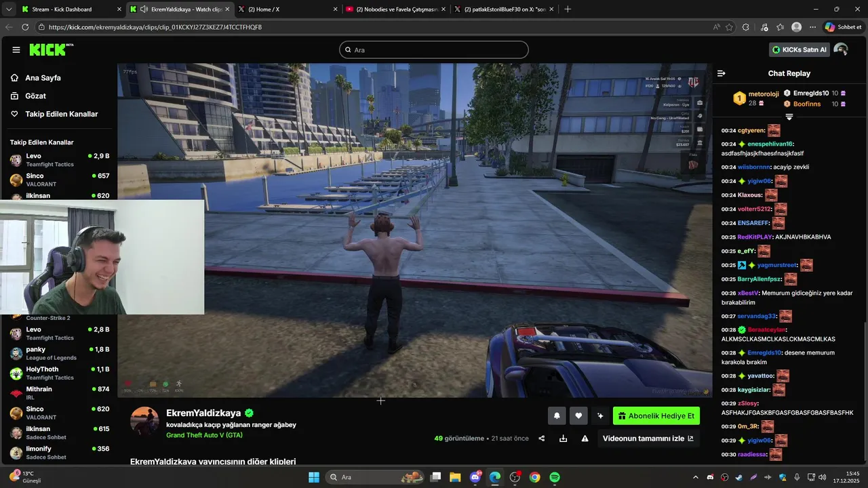
Task: Open panky League of Legends channel
Action: (x=60, y=353)
